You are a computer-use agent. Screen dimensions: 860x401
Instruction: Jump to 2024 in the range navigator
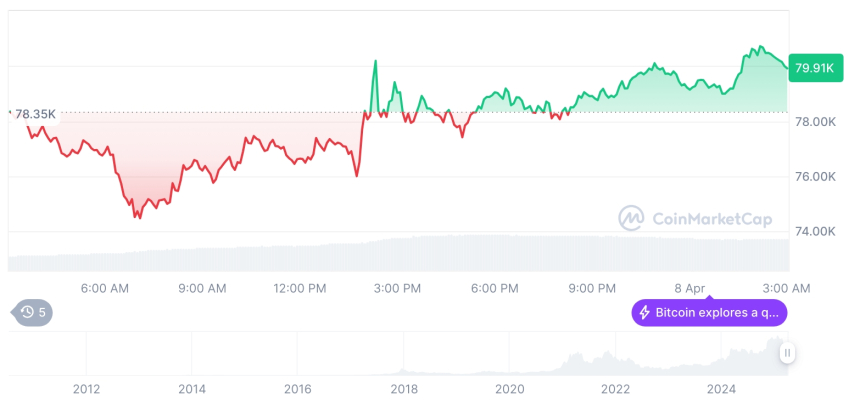(720, 389)
